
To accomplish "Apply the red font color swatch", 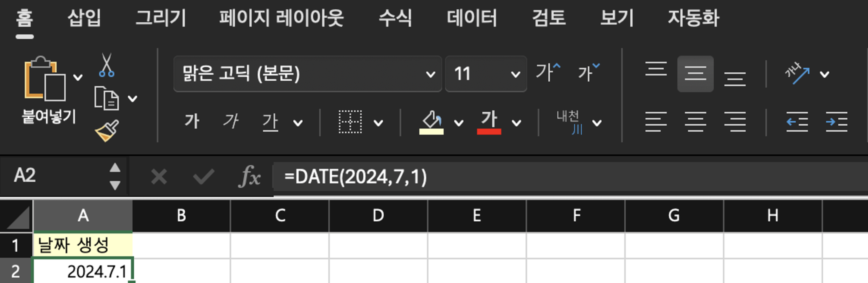I will point(489,122).
